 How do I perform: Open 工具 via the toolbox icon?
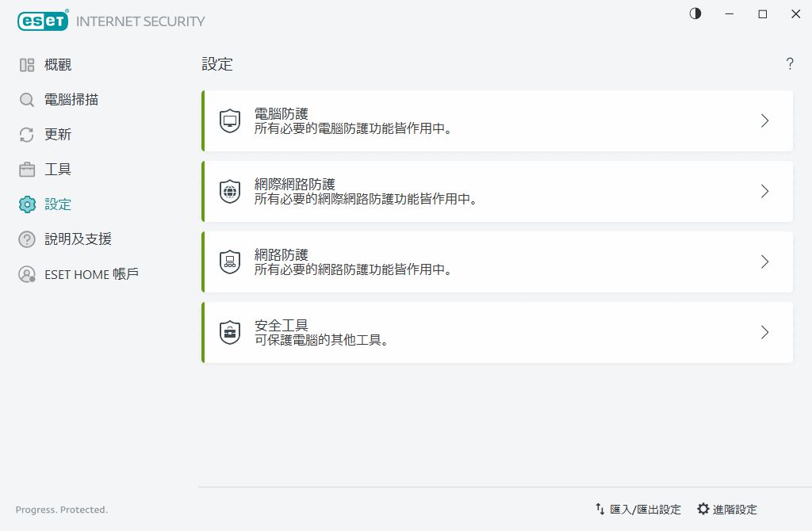pyautogui.click(x=26, y=169)
